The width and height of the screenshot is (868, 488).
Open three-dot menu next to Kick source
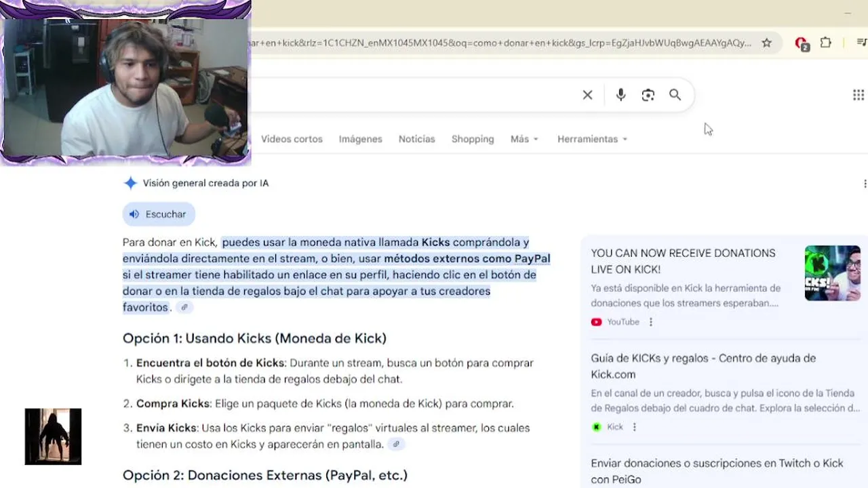(x=634, y=427)
